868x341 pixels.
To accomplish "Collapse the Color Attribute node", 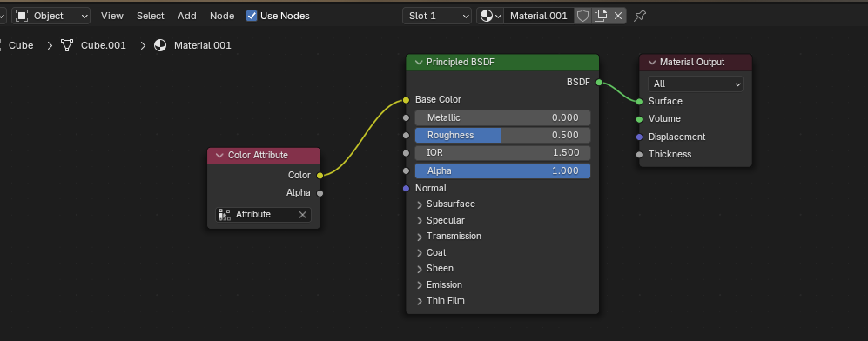I will click(219, 156).
